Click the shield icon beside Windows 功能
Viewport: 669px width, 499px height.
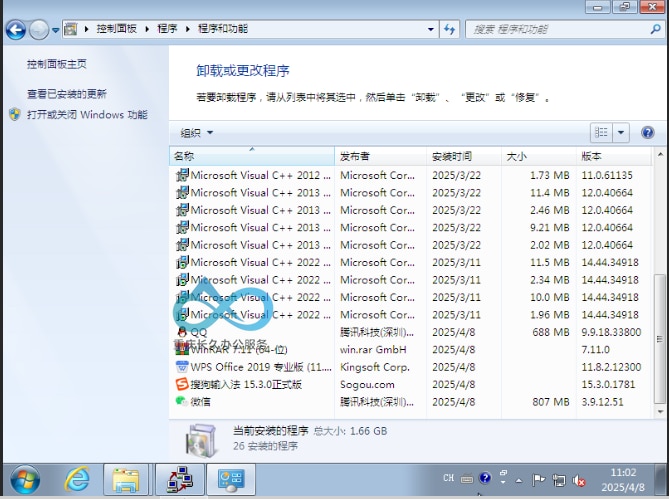(x=15, y=114)
